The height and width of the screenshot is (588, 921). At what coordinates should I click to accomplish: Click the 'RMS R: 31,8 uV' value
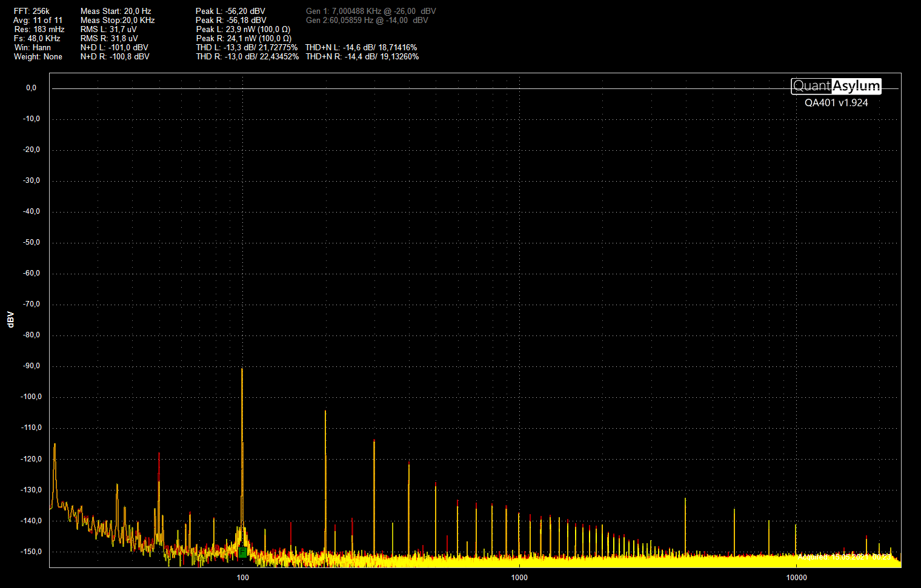click(x=109, y=38)
